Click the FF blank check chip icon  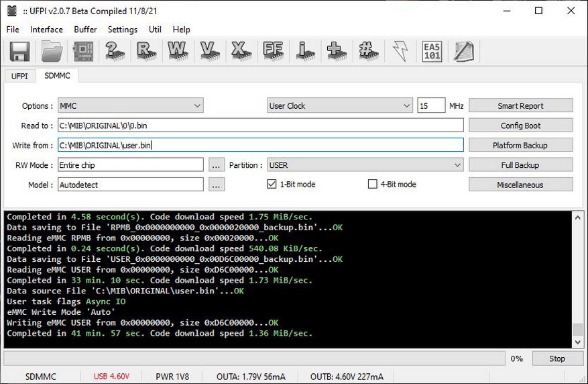272,52
